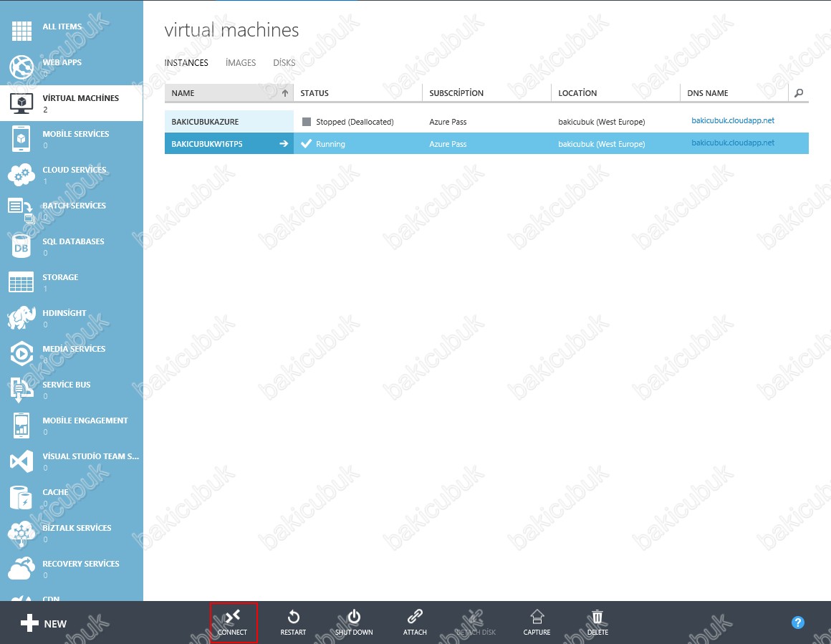
Task: Click the Connect icon in bottom toolbar
Action: (233, 622)
